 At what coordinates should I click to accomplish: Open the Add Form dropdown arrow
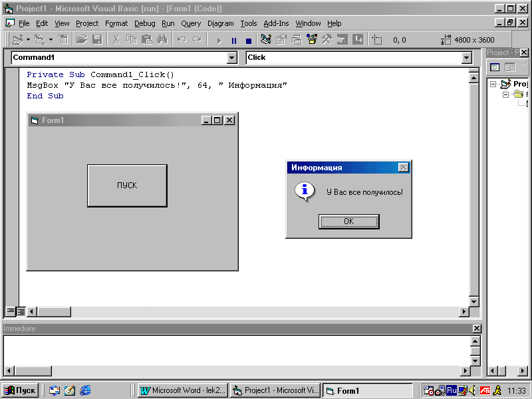coord(51,40)
